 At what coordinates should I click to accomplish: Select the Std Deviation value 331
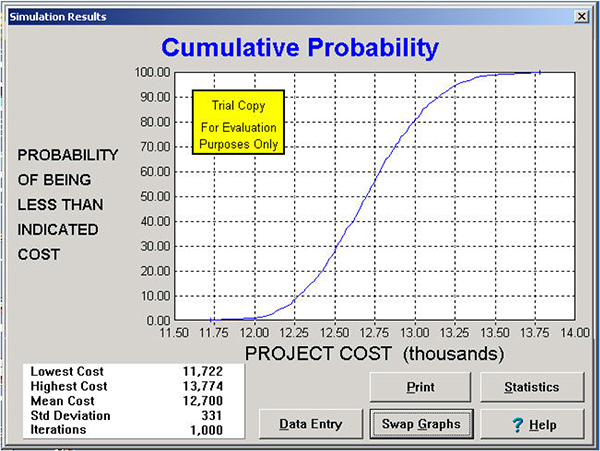[x=212, y=415]
